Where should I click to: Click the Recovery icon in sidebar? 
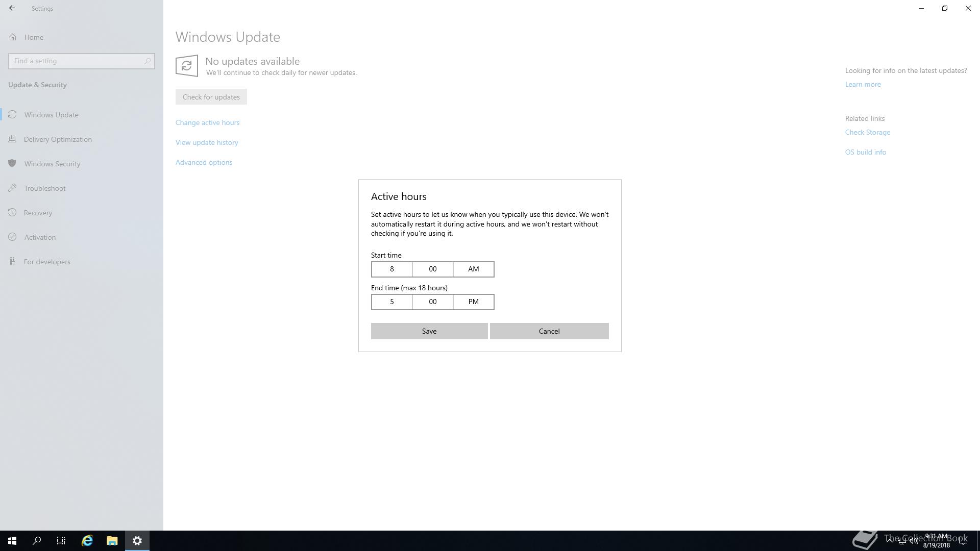(13, 212)
